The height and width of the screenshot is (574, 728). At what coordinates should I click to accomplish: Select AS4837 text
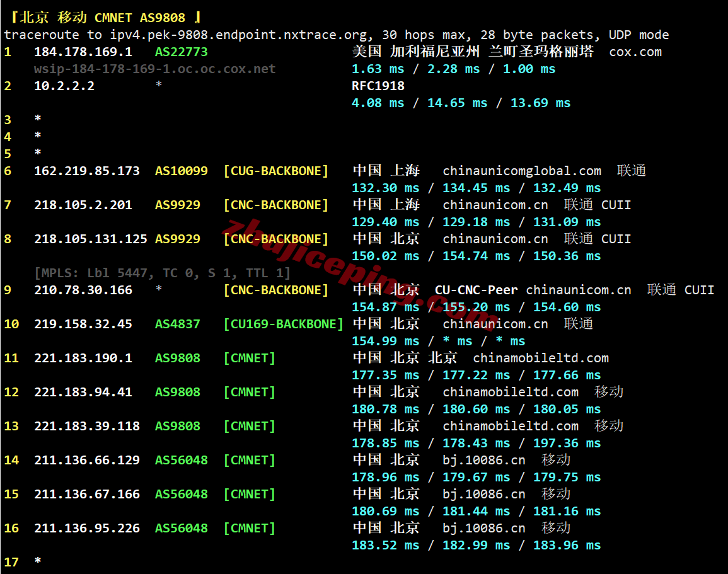[177, 324]
